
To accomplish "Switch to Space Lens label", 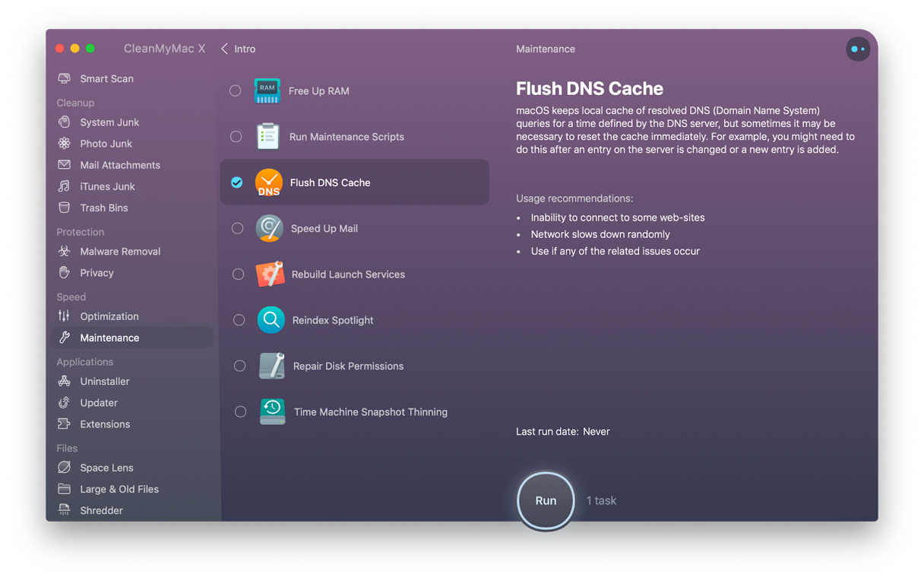I will click(106, 467).
